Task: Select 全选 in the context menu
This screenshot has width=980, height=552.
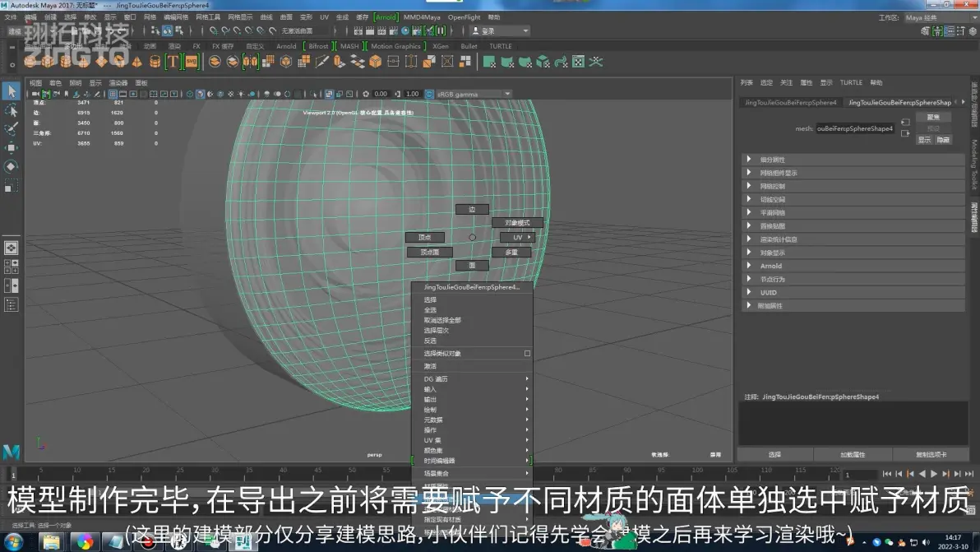Action: (x=430, y=310)
